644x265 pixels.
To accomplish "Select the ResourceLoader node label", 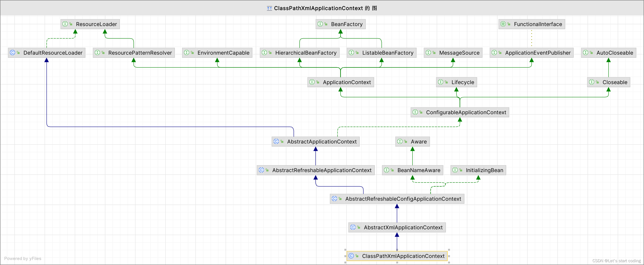I will pyautogui.click(x=97, y=24).
